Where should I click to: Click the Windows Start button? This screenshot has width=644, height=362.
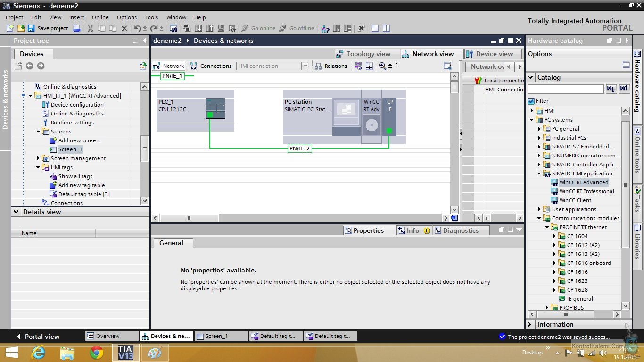(x=11, y=352)
